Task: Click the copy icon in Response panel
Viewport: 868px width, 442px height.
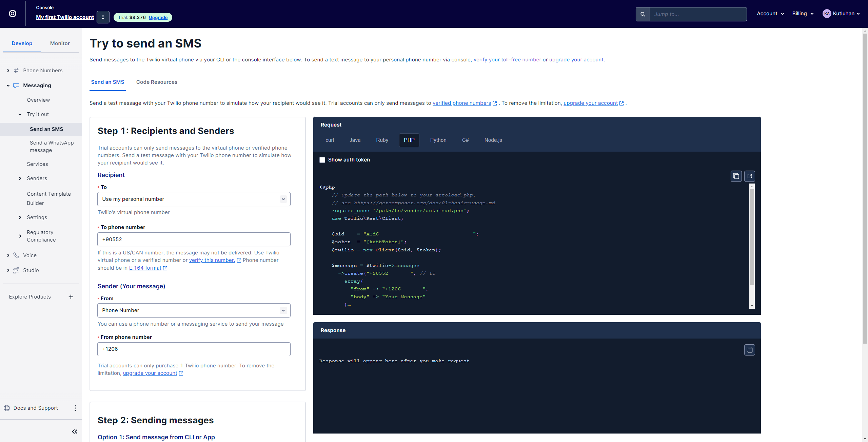Action: pyautogui.click(x=749, y=349)
